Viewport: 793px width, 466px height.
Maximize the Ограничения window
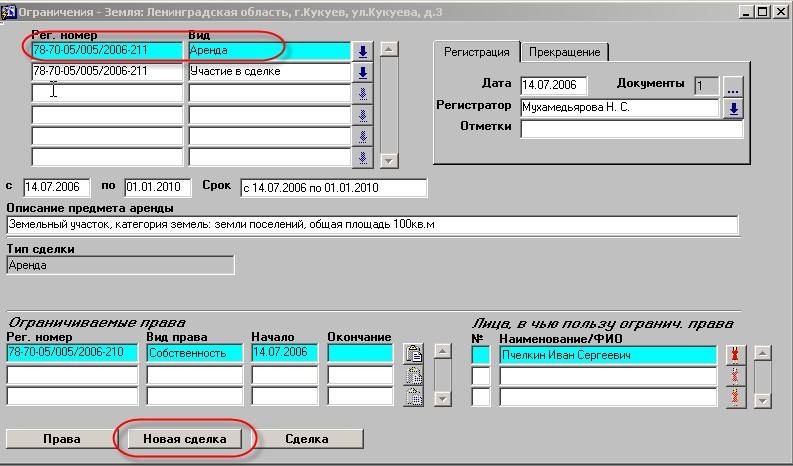click(763, 12)
